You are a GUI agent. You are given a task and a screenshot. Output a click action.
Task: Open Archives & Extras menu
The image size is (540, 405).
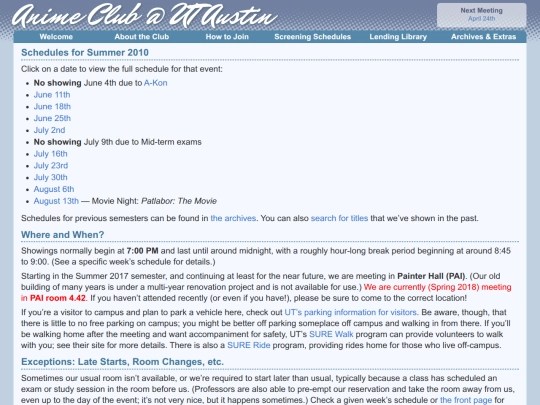click(x=484, y=37)
